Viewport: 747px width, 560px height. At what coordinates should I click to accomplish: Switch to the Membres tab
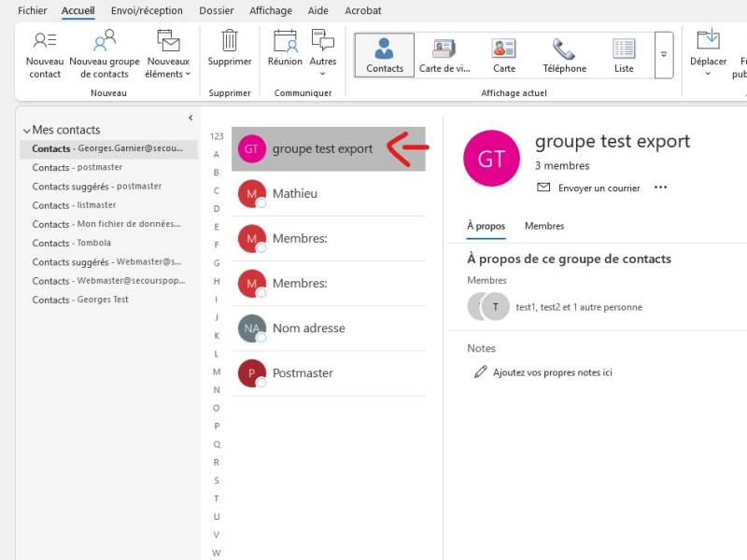pos(544,226)
